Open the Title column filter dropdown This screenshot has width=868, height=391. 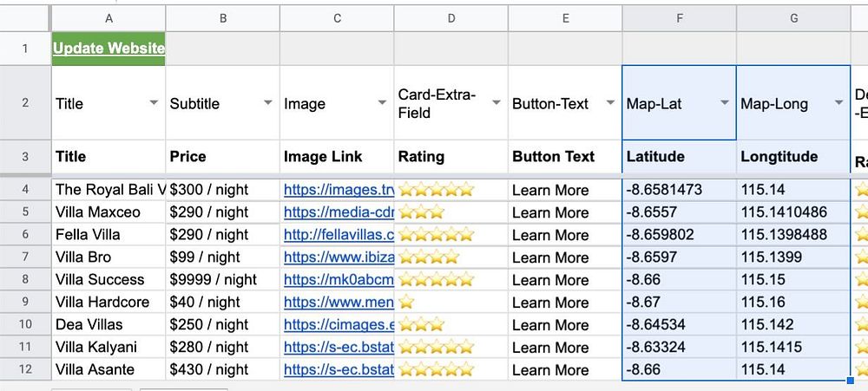(x=154, y=103)
